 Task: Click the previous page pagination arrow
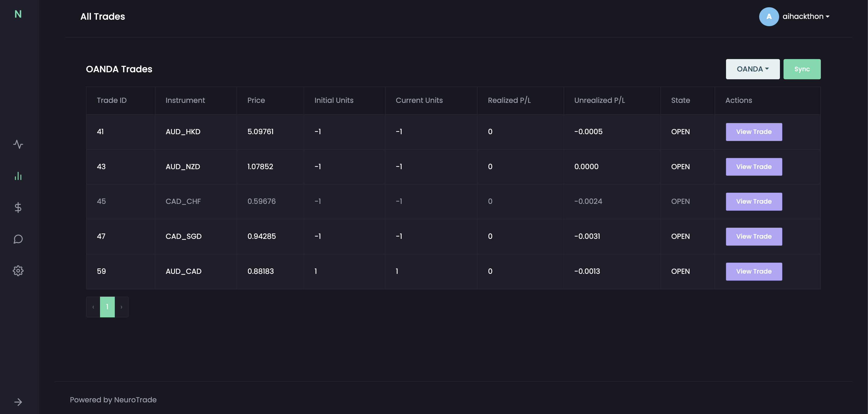click(93, 307)
